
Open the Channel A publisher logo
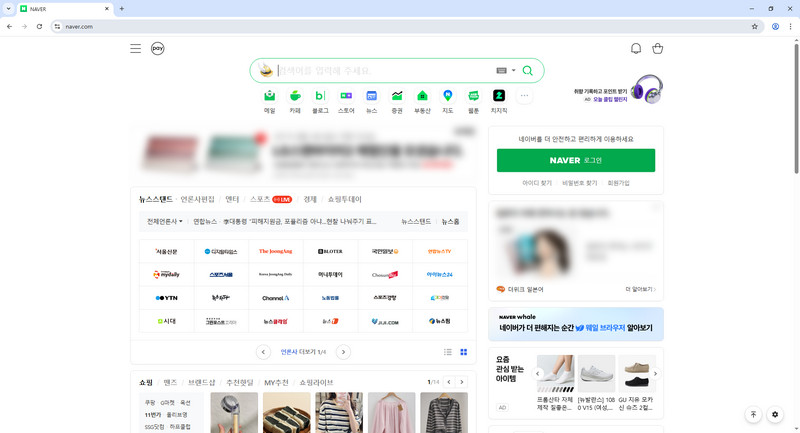[276, 298]
